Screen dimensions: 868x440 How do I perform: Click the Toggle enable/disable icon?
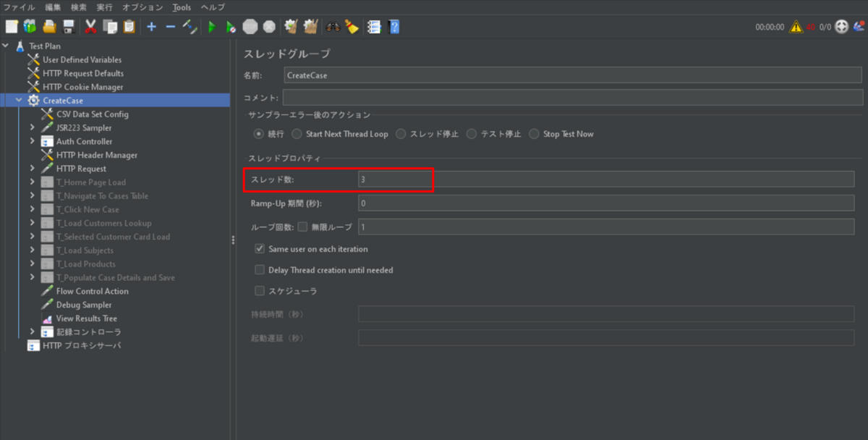(x=190, y=27)
